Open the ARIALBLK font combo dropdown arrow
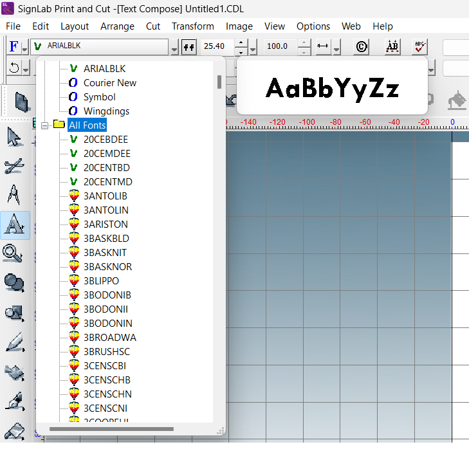Screen dimensions: 469x476 click(174, 48)
